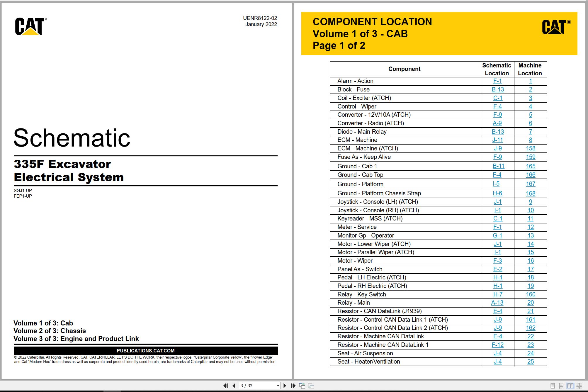The image size is (588, 392).
Task: Open schematic link C-1 for Coil - Exciter
Action: (x=498, y=98)
